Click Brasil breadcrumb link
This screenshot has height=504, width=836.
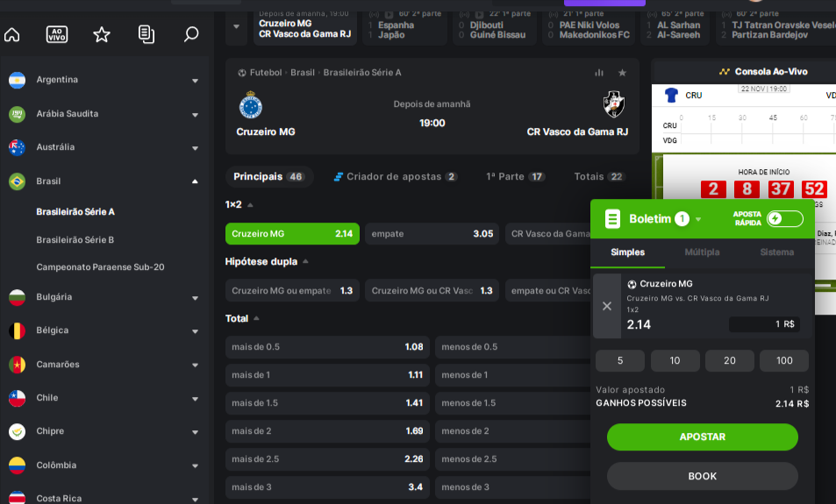pos(303,73)
